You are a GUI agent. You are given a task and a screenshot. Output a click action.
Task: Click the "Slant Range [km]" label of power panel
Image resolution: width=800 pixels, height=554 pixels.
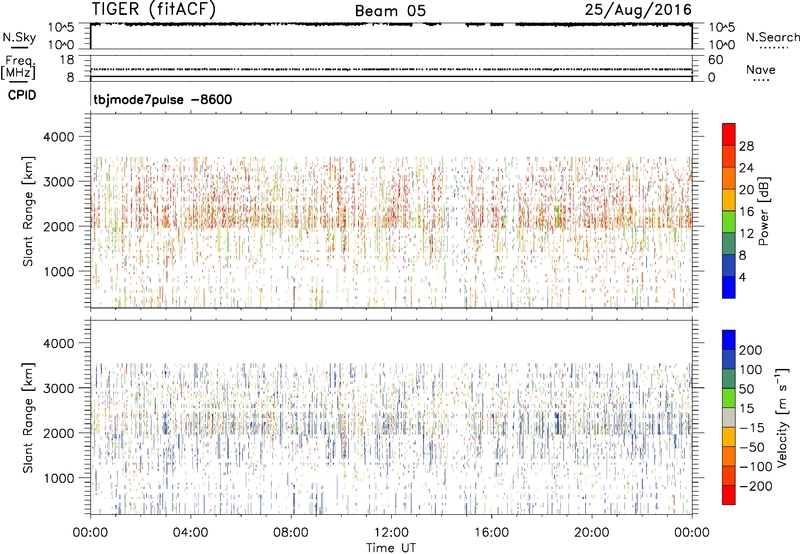pos(28,211)
